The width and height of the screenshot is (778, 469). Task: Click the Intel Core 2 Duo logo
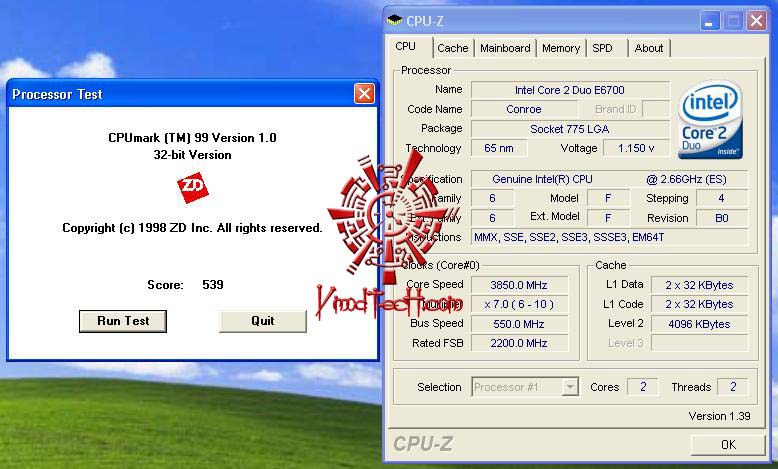tap(710, 120)
